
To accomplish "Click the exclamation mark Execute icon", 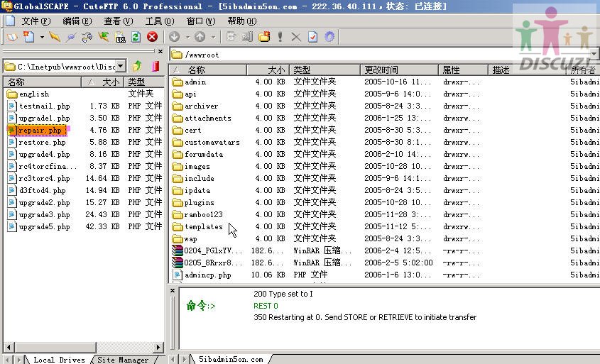I will click(280, 37).
